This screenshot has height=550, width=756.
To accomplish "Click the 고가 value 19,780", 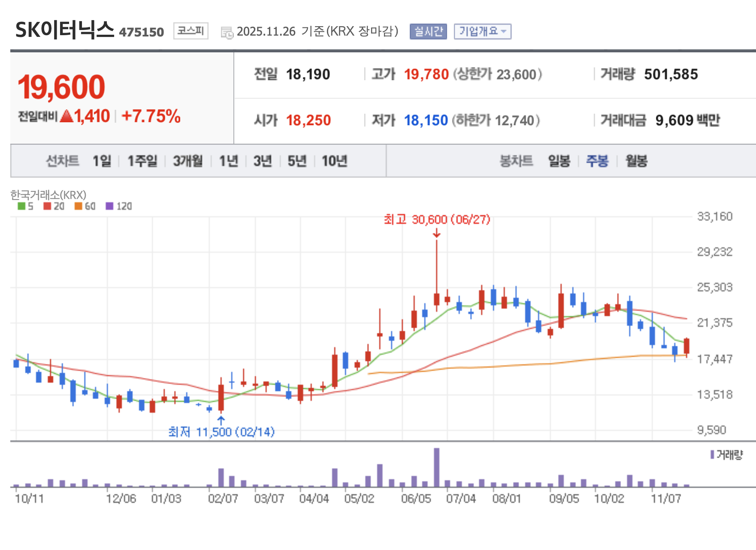I will [426, 74].
